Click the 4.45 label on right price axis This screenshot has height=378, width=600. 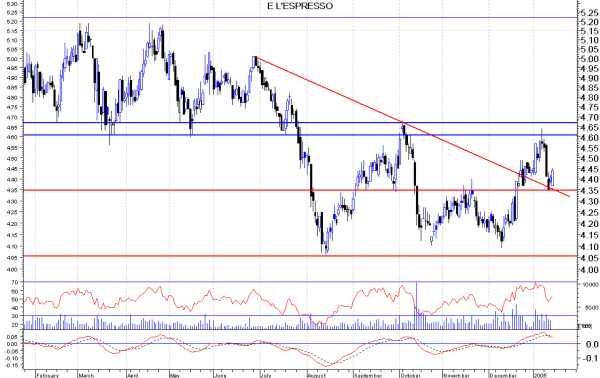[589, 169]
